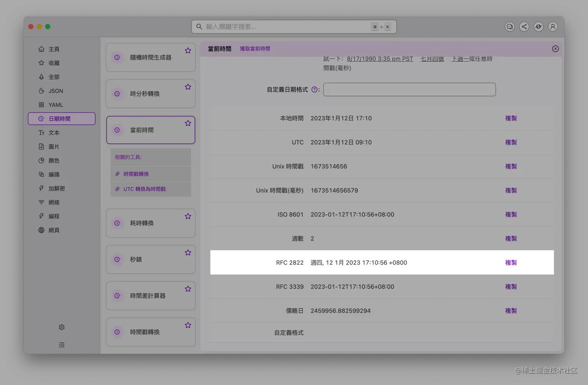Click the 加解密 encryption category icon

[x=41, y=188]
